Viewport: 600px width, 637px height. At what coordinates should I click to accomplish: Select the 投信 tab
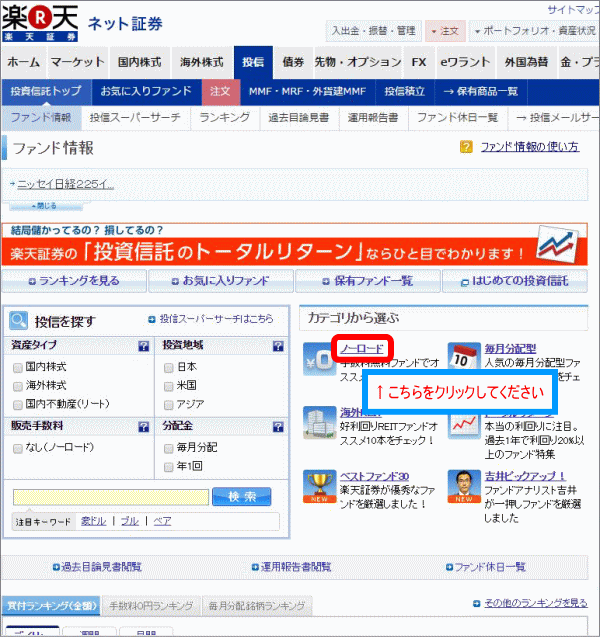(253, 62)
